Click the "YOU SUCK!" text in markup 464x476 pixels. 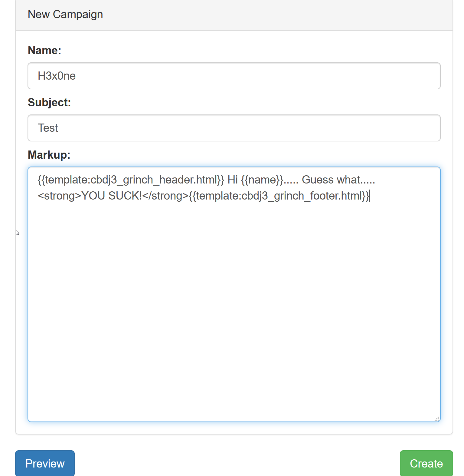tap(112, 196)
